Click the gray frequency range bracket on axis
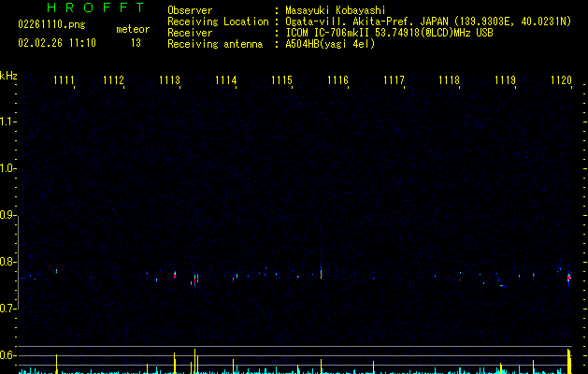This screenshot has height=374, width=588. pyautogui.click(x=17, y=263)
